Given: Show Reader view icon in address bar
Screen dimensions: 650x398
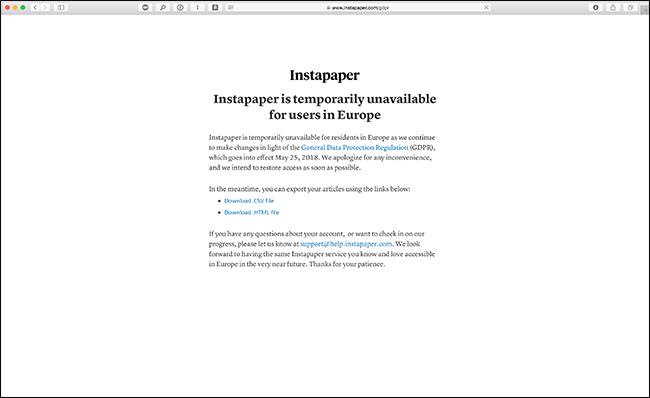Looking at the screenshot, I should click(230, 7).
